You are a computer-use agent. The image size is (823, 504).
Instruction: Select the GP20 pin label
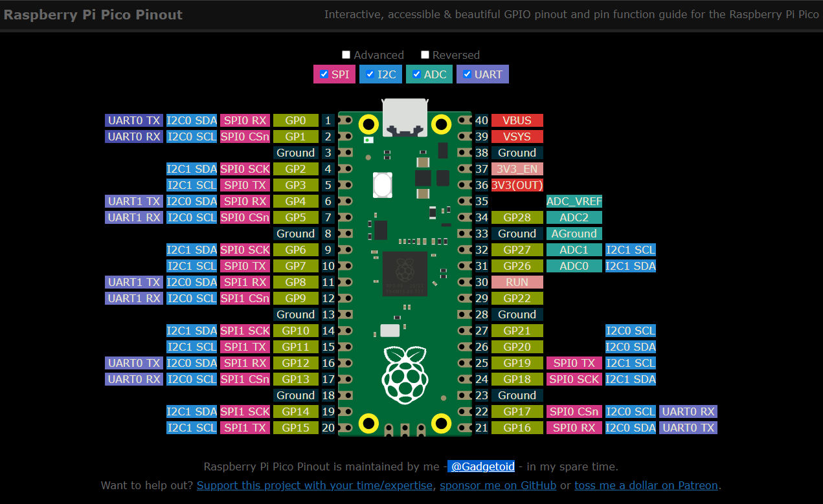[x=517, y=347]
